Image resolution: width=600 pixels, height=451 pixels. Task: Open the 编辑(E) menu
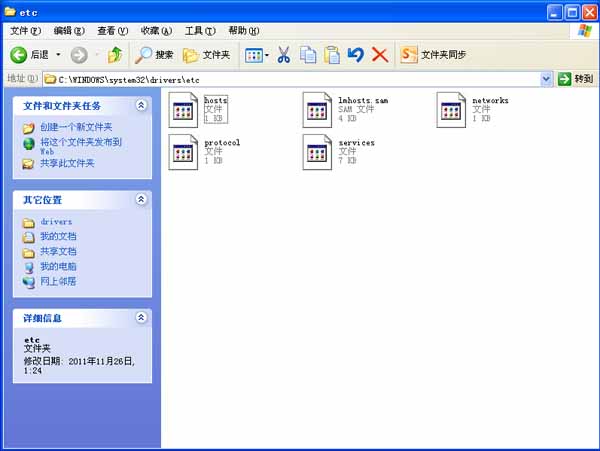click(x=69, y=31)
